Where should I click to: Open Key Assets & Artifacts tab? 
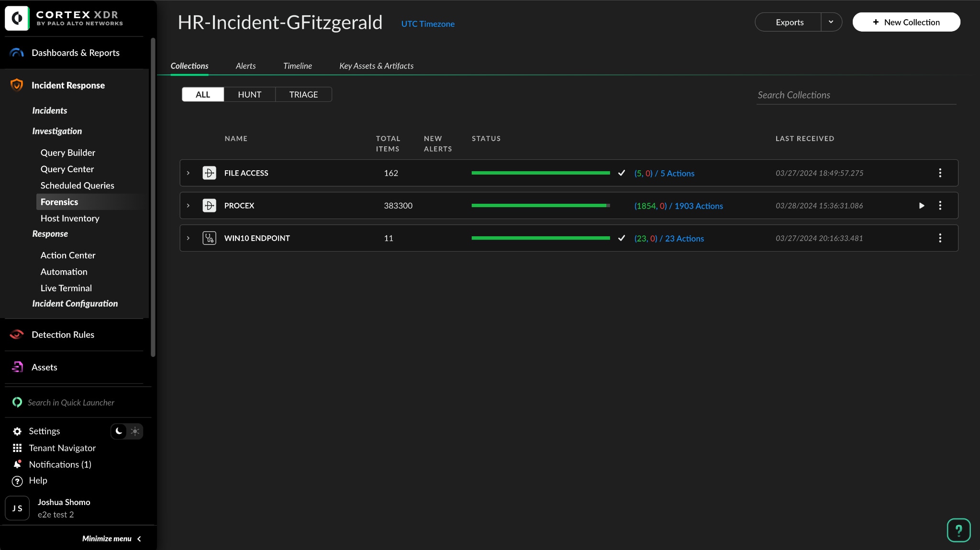pos(376,66)
